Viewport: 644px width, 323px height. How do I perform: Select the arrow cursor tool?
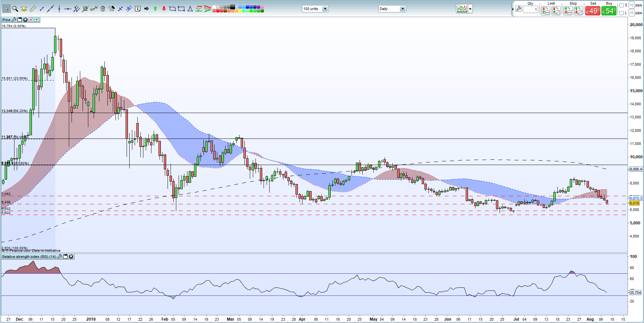(6, 9)
